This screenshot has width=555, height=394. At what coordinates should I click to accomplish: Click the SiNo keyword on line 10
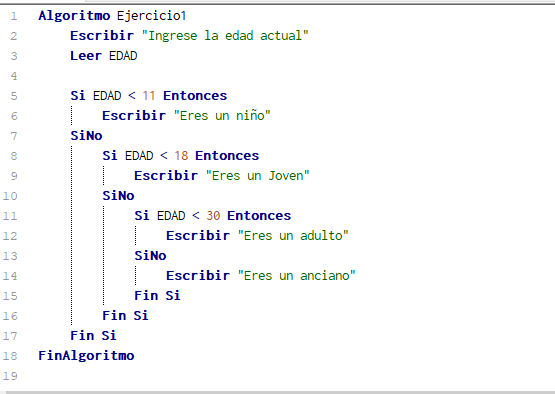pyautogui.click(x=119, y=196)
